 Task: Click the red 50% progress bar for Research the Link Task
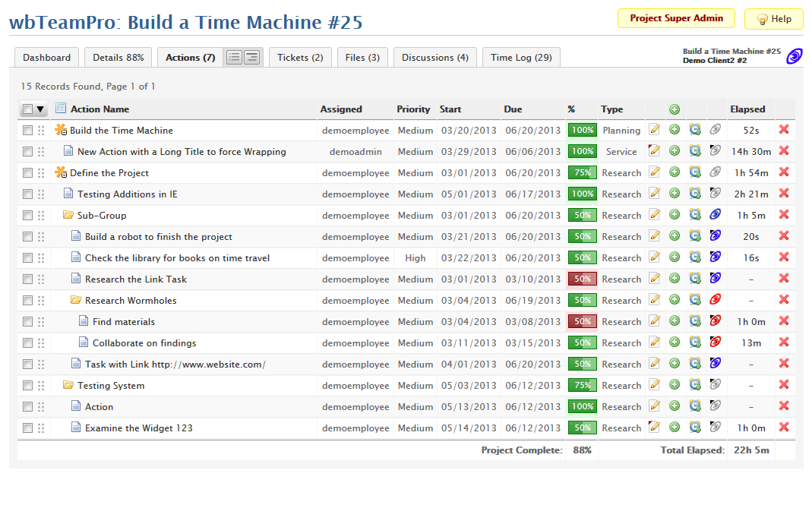(582, 279)
